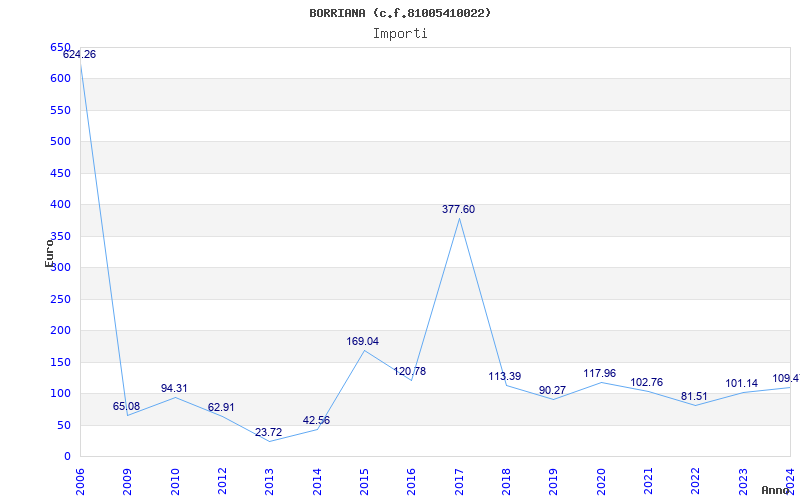800x500 pixels.
Task: Click the 550 y-axis tick label
Action: click(x=60, y=110)
